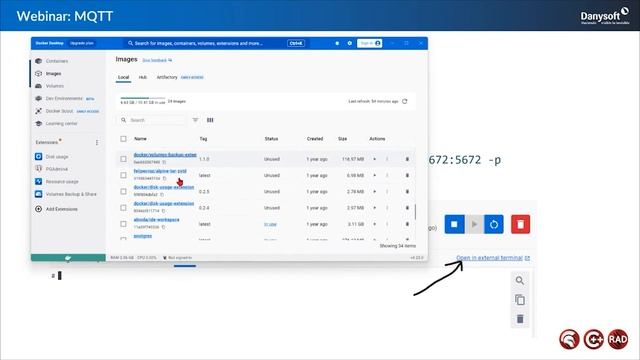The width and height of the screenshot is (640, 360).
Task: Open more actions for disk-usage-extension 0.2.5
Action: 387,192
